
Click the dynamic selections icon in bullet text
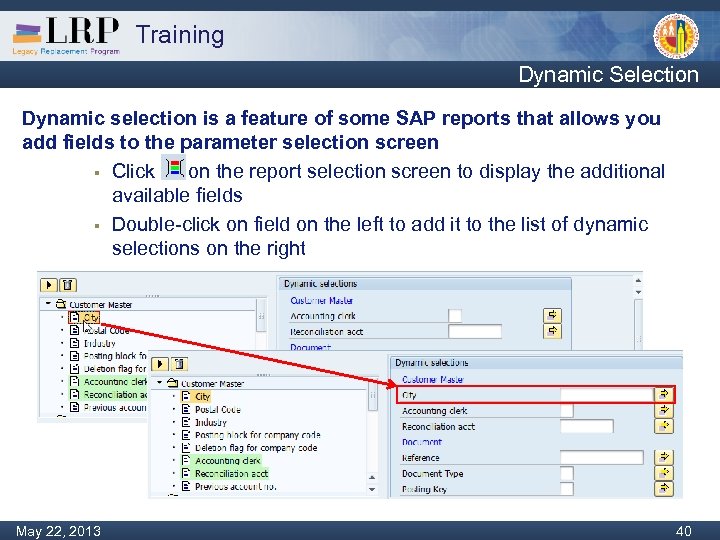(x=174, y=167)
